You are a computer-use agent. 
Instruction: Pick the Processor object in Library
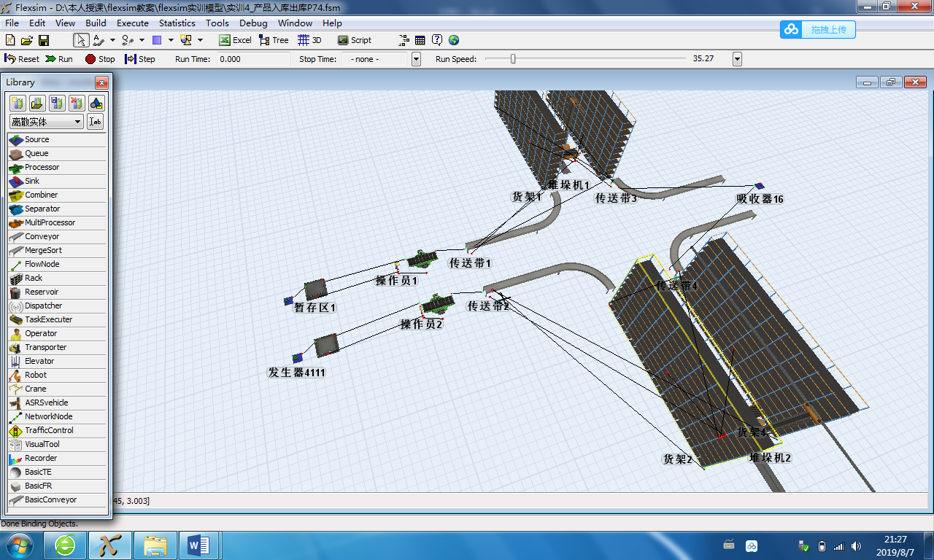[x=42, y=167]
